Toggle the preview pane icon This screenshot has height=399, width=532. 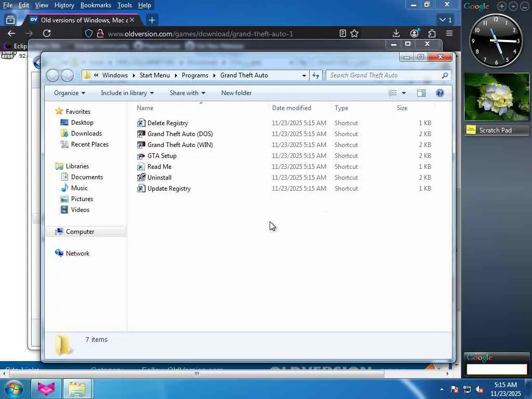[421, 93]
